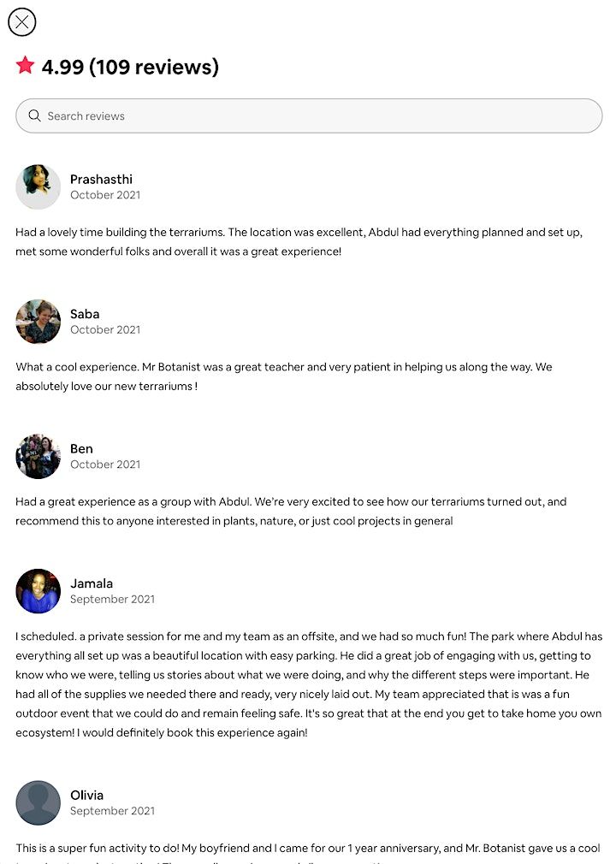616x864 pixels.
Task: Select reviewer name Saba
Action: click(x=85, y=314)
